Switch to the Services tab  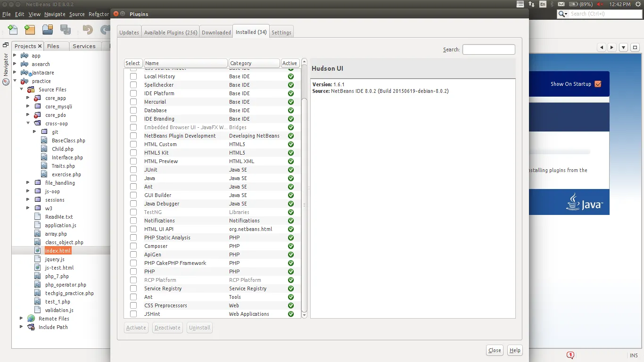(x=84, y=46)
